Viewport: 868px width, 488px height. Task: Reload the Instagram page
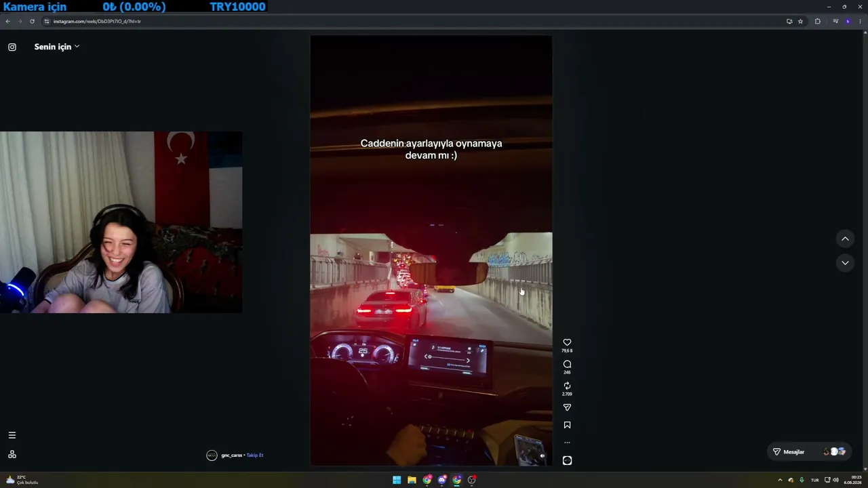32,21
